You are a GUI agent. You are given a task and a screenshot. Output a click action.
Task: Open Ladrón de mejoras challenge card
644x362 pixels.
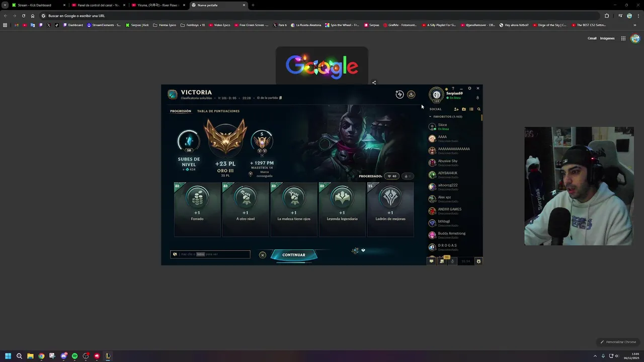point(390,209)
